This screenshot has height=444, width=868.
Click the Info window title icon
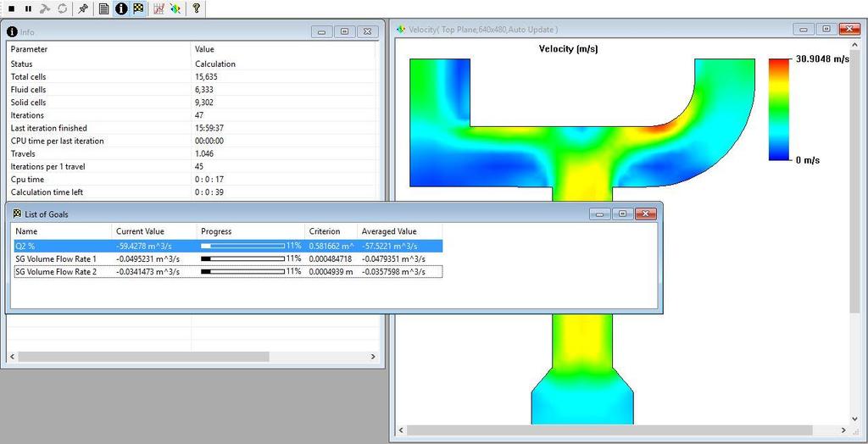pos(12,31)
